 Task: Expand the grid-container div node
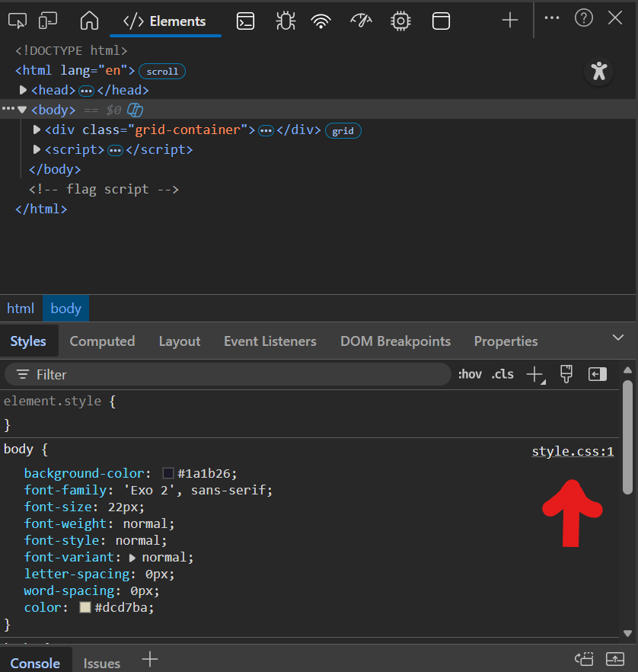click(37, 130)
